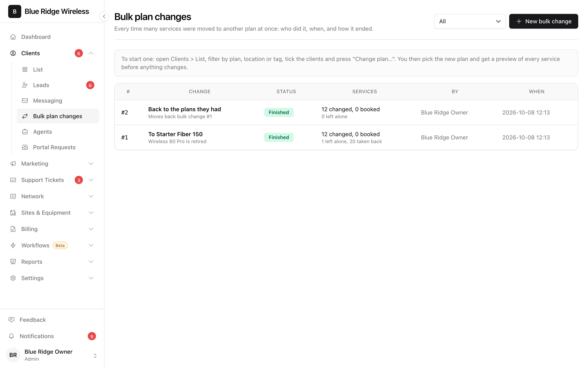Click the Network map icon
588x368 pixels.
click(13, 196)
